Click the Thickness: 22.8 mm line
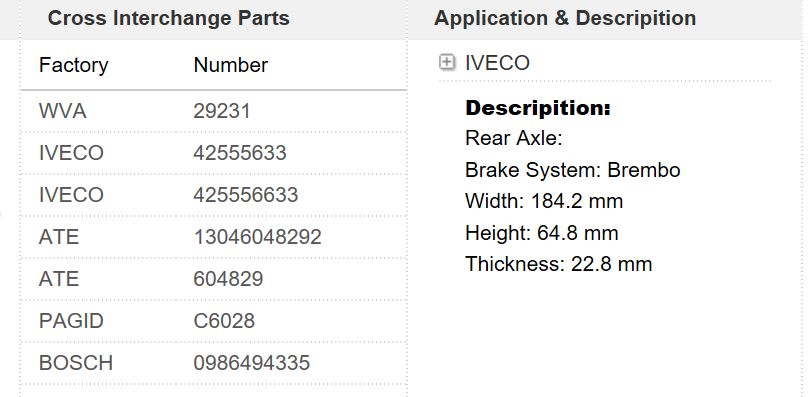The width and height of the screenshot is (808, 397). pos(559,264)
